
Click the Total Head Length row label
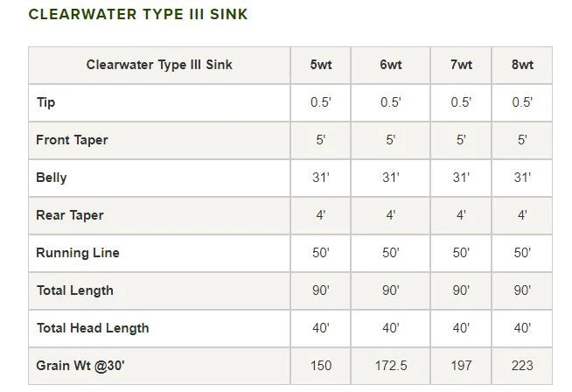tap(92, 328)
